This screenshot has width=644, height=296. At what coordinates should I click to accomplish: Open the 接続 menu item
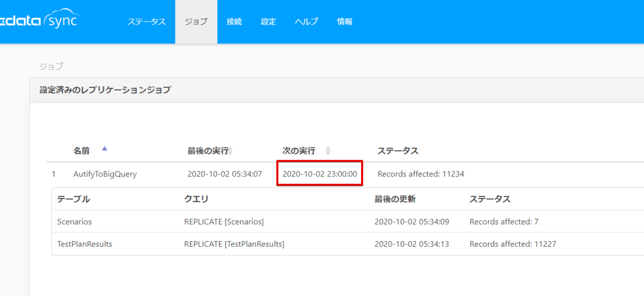point(234,22)
